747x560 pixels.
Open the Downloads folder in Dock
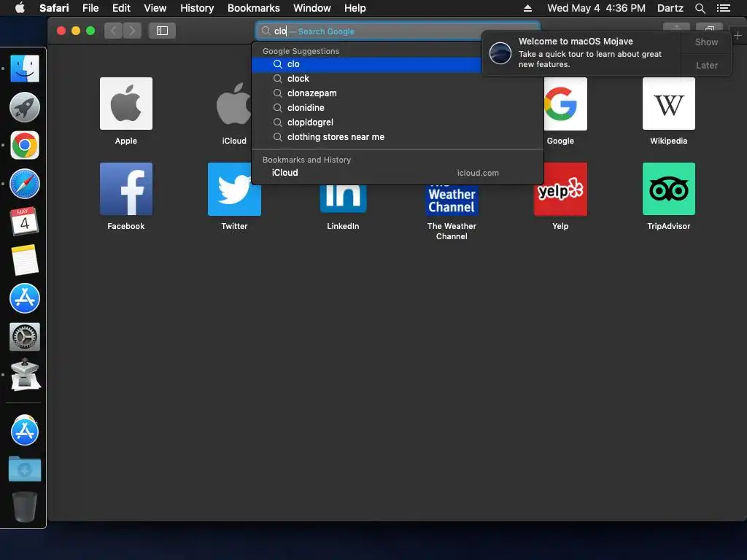point(24,469)
